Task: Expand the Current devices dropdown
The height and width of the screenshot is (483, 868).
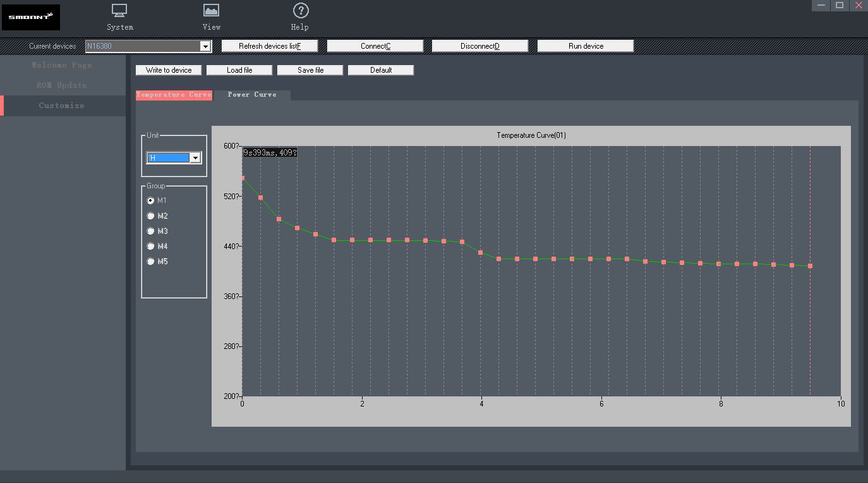Action: click(205, 46)
